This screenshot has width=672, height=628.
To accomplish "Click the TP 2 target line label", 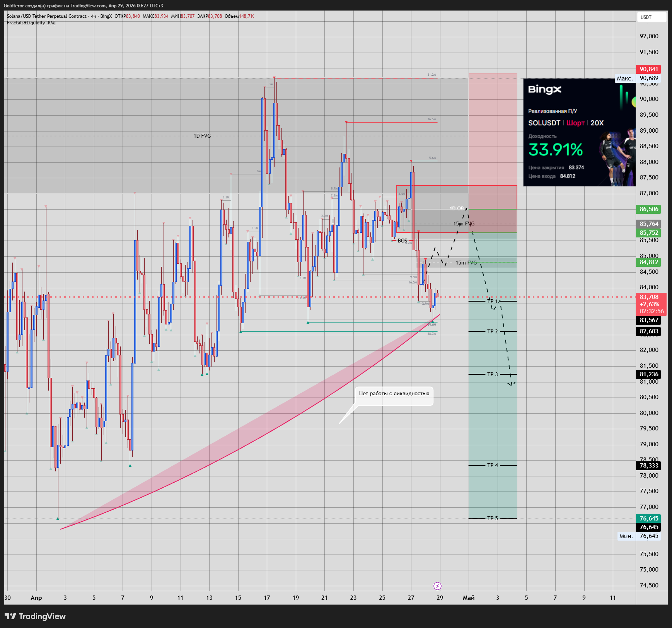I will [493, 331].
